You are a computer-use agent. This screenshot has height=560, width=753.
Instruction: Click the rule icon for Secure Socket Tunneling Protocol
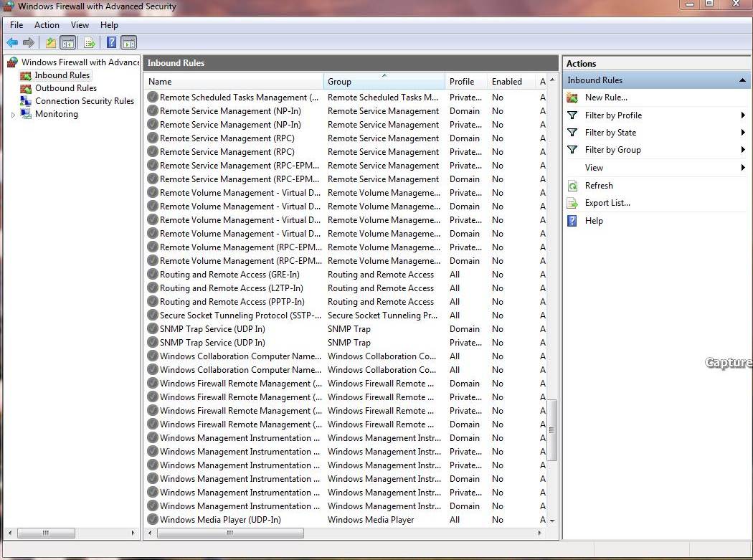[x=153, y=315]
